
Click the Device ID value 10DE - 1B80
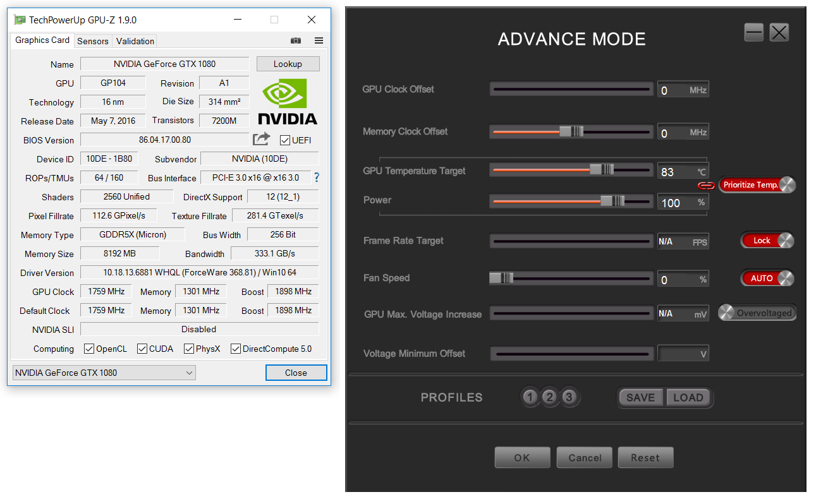[x=109, y=159]
